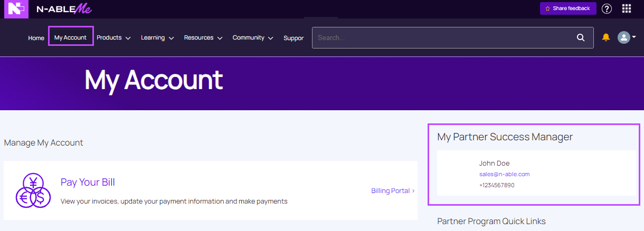Select the My Account menu item

[71, 38]
